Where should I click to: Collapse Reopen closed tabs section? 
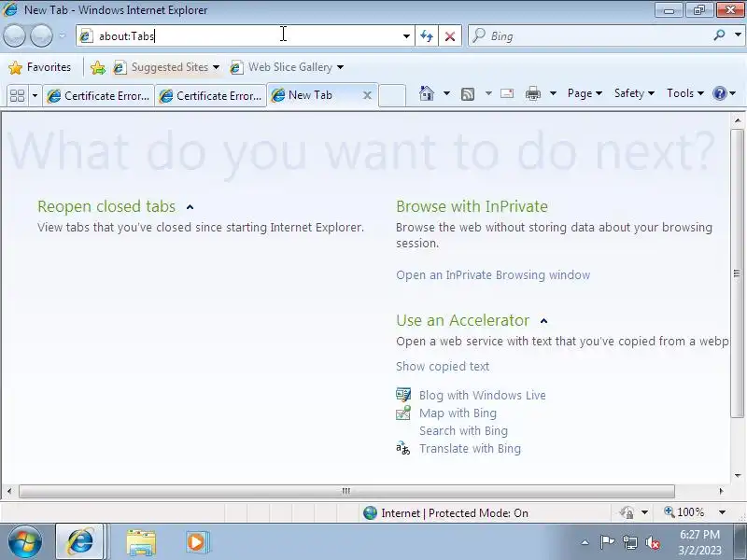click(190, 207)
